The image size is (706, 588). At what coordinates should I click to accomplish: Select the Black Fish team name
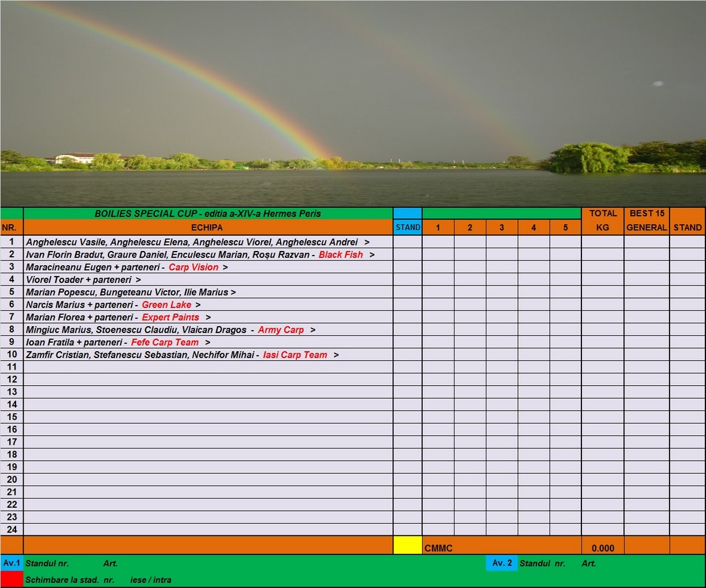pos(341,255)
